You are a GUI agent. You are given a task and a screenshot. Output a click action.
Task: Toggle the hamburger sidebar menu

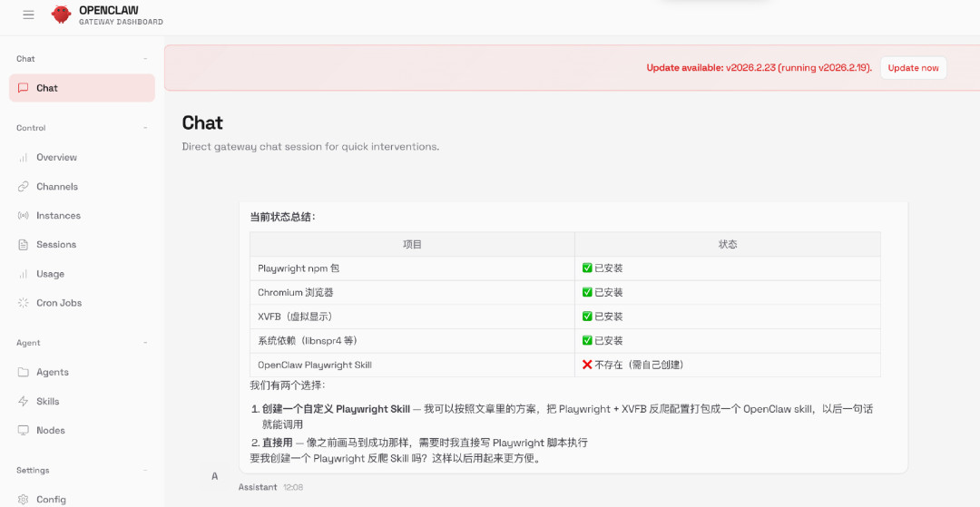(x=28, y=15)
